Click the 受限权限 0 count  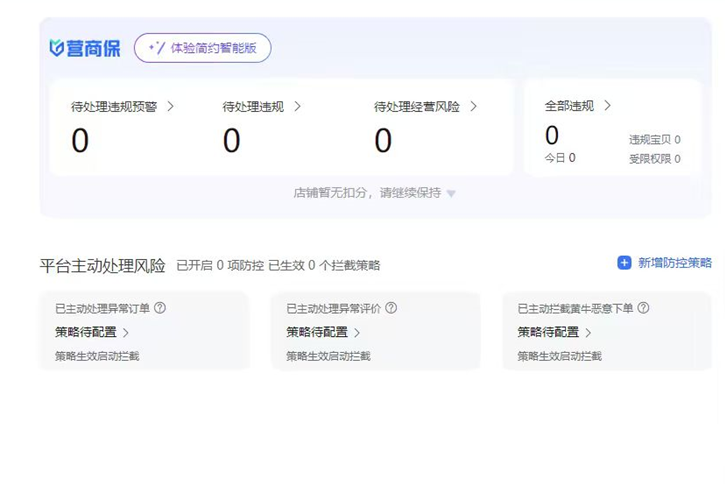click(x=654, y=158)
